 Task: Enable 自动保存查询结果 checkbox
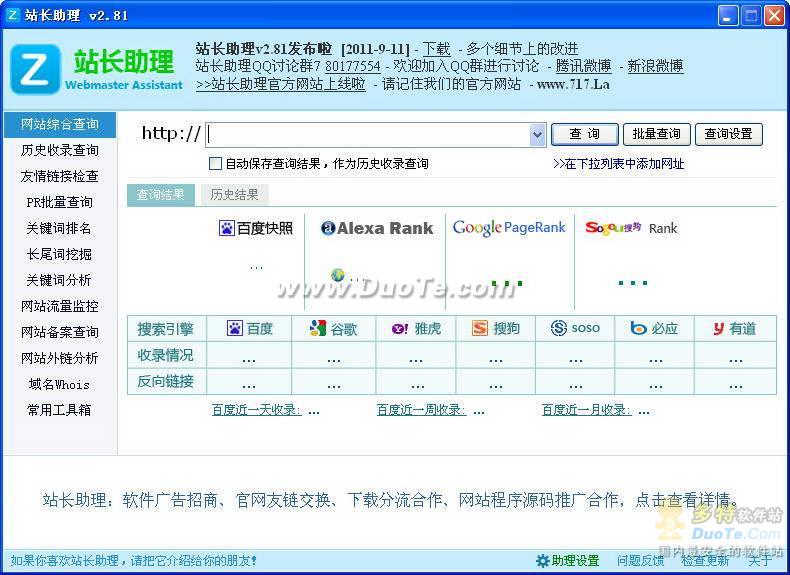215,163
